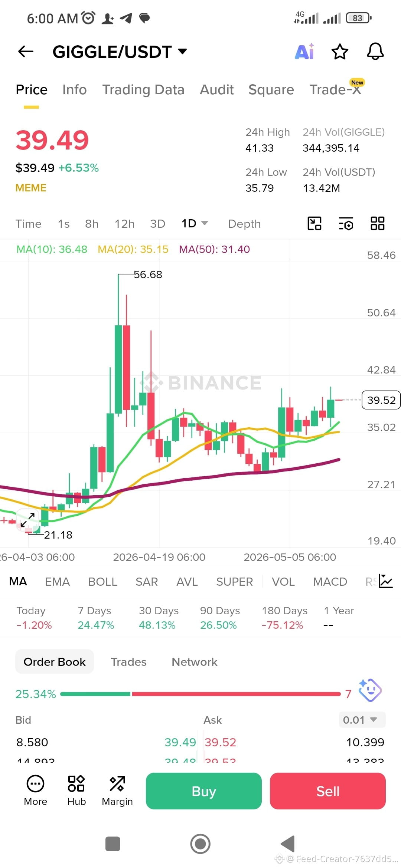The width and height of the screenshot is (401, 868).
Task: Show the Depth chart
Action: point(244,224)
